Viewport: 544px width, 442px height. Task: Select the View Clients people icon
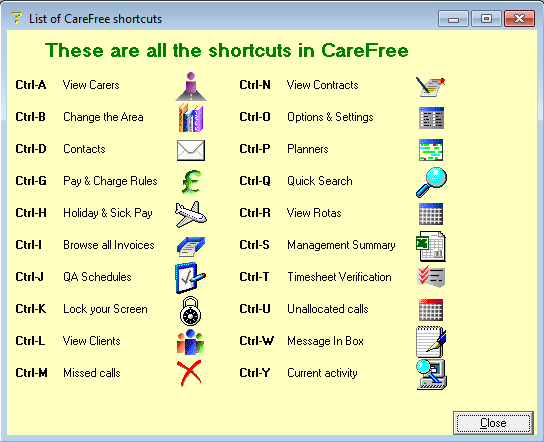pyautogui.click(x=190, y=342)
